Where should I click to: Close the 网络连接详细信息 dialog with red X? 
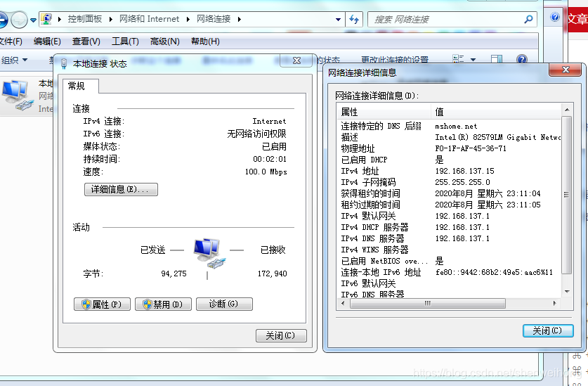coord(566,70)
